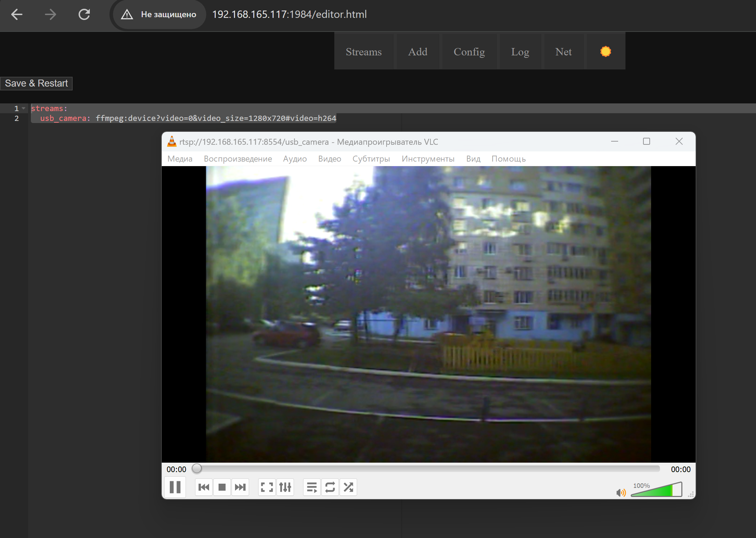Screen dimensions: 756x538
Task: View the Log panel
Action: point(520,52)
